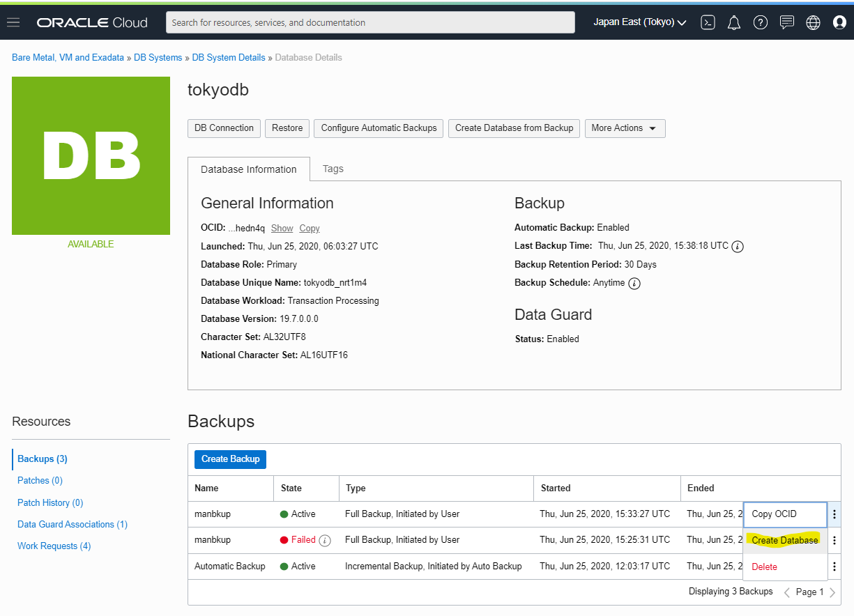Open Bare Metal, VM and Exadata breadcrumb
The width and height of the screenshot is (854, 616).
68,58
